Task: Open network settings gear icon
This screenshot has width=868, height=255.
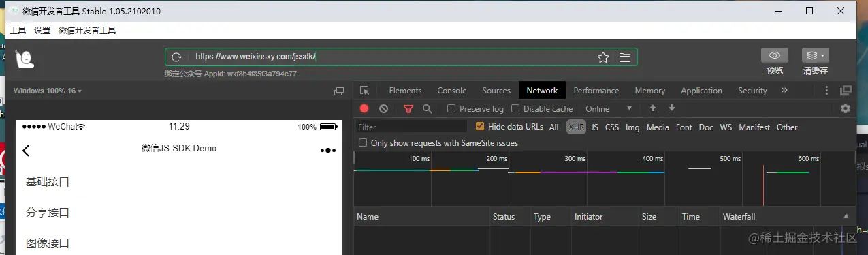Action: pos(846,108)
